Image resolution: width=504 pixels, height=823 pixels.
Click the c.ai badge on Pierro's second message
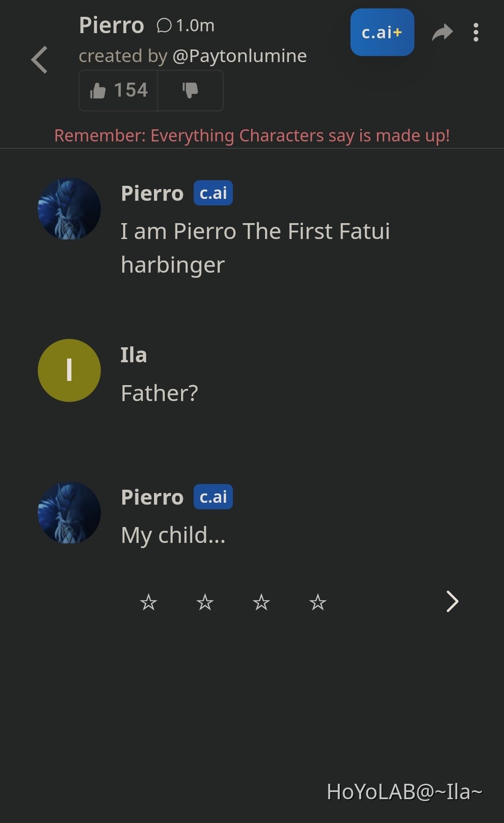[212, 497]
